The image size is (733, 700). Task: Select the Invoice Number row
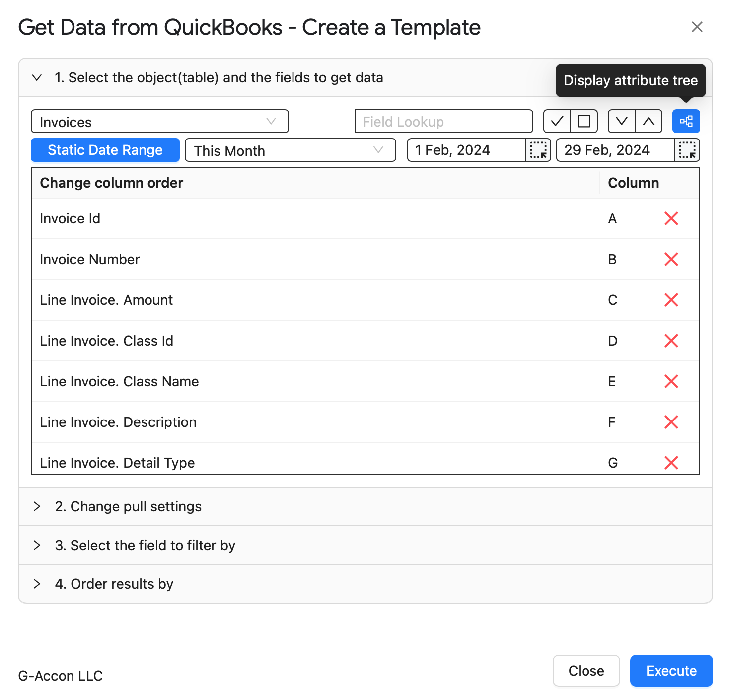(x=366, y=259)
